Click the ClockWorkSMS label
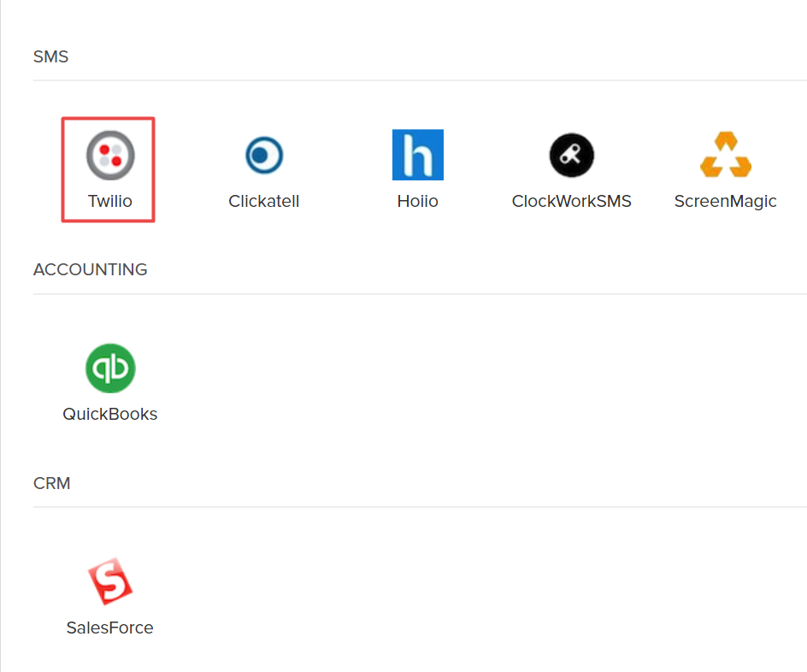Image resolution: width=807 pixels, height=672 pixels. [x=571, y=201]
